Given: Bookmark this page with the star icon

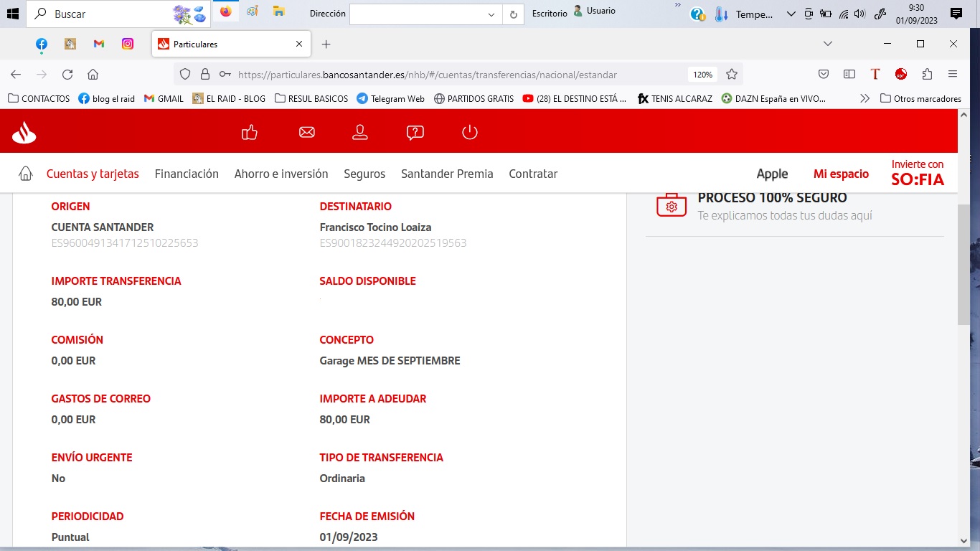Looking at the screenshot, I should 732,74.
